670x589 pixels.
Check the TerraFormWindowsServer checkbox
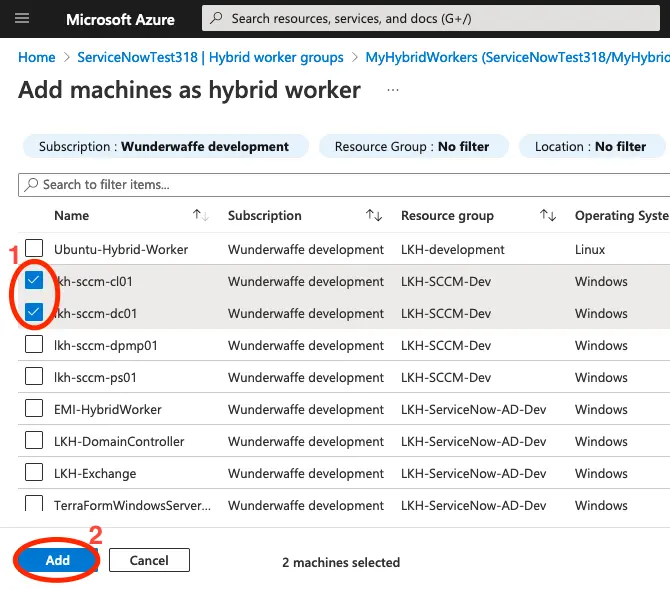[x=34, y=503]
